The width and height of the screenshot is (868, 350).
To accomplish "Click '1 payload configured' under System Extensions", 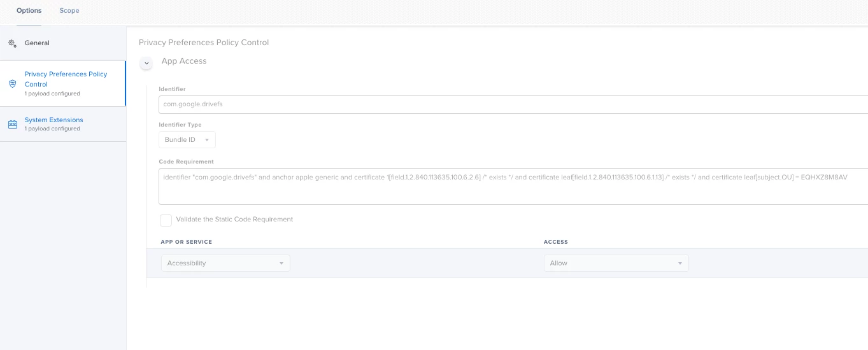I will pos(52,129).
